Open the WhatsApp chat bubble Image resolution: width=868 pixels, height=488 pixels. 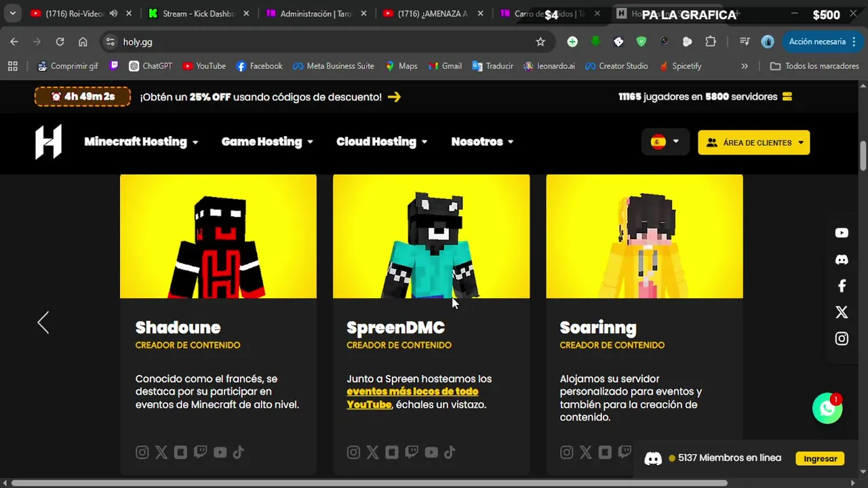(x=827, y=409)
